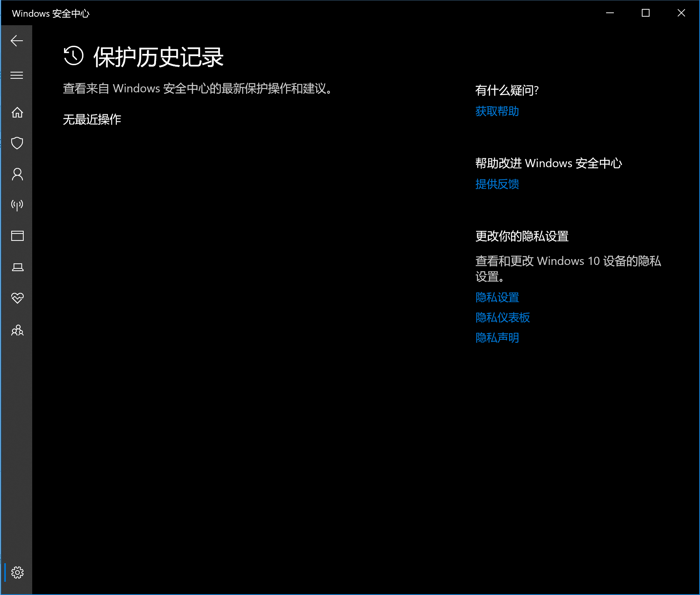Click the 帮助改进 Windows 安全中心 heading

point(549,163)
